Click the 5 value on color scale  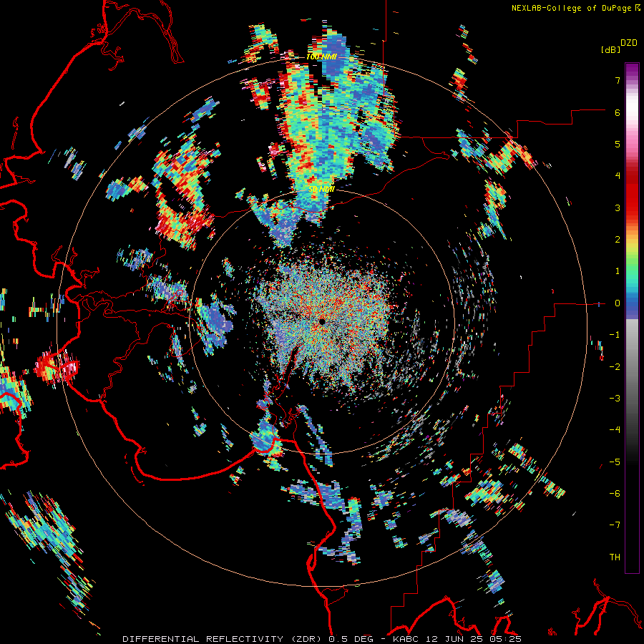pos(618,144)
